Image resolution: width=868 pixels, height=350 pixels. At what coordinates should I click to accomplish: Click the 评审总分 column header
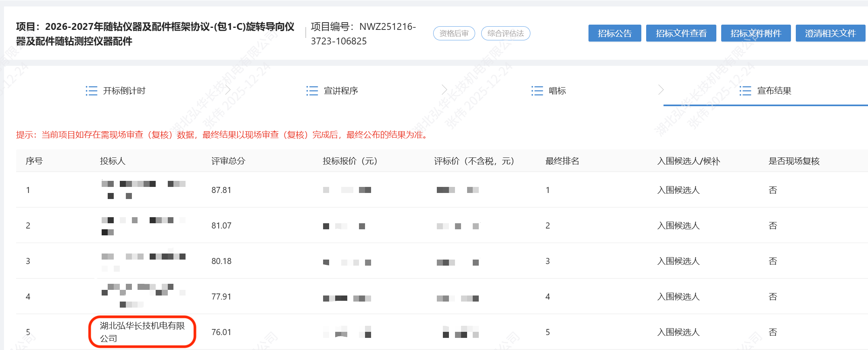coord(228,161)
